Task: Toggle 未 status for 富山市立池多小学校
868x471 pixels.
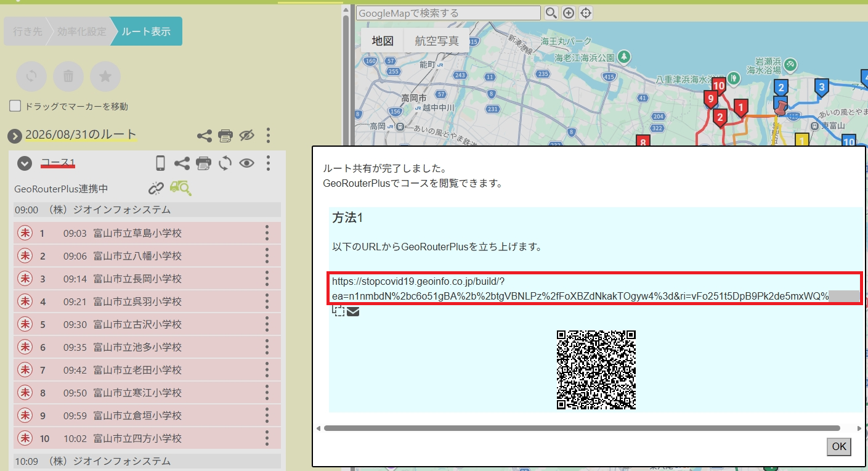Action: 25,347
